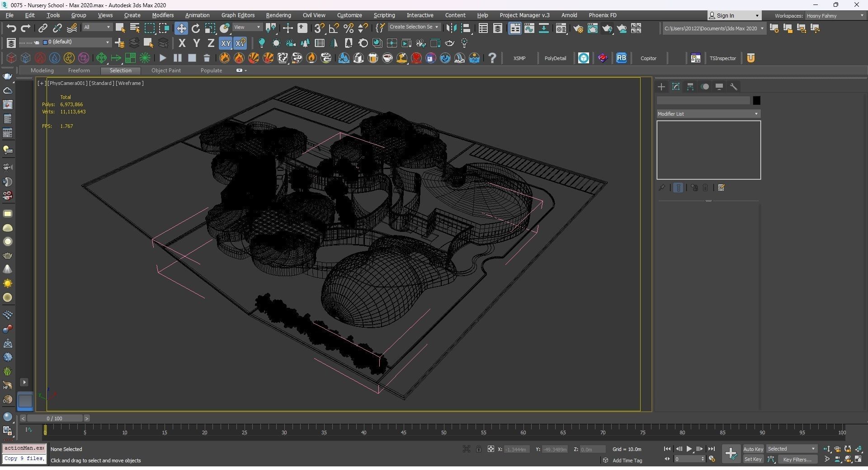
Task: Open the Mirror tool
Action: 451,28
